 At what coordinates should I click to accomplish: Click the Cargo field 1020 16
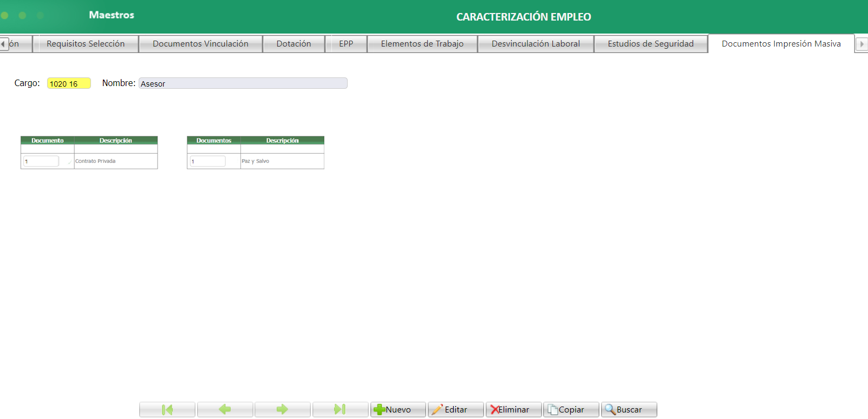[69, 83]
